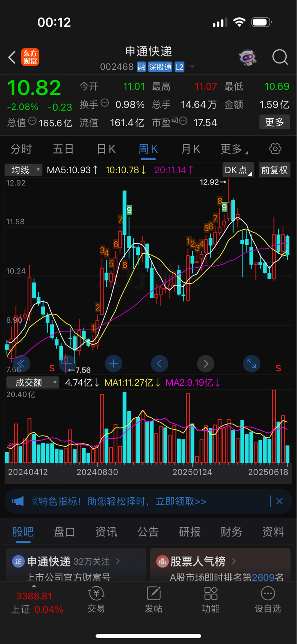Switch to 资讯 tab
Screen dimensions: 297x644
(x=106, y=532)
